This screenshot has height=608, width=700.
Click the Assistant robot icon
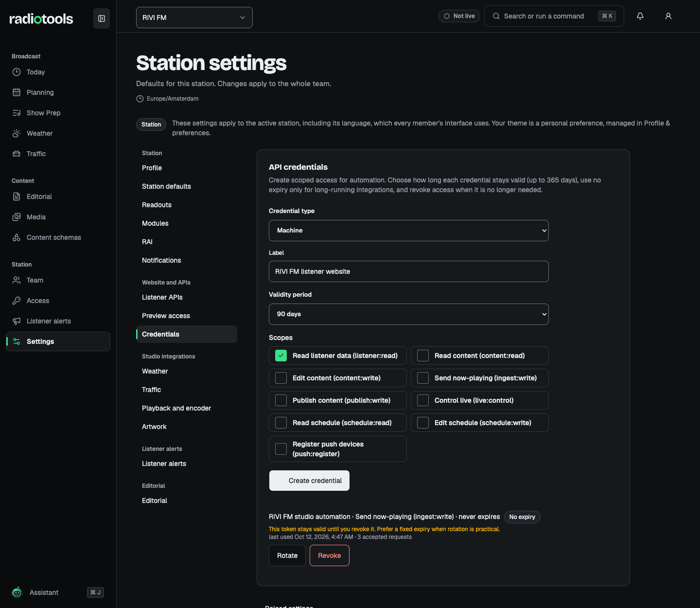click(x=17, y=592)
